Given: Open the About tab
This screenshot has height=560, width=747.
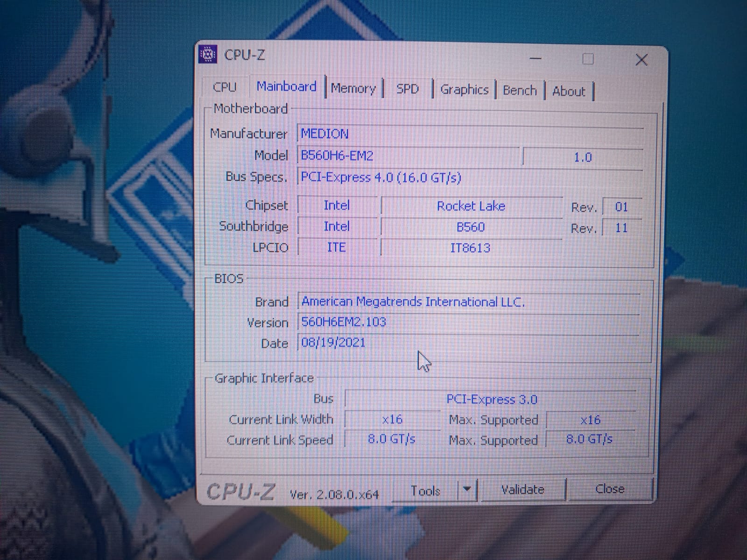Looking at the screenshot, I should (x=569, y=91).
